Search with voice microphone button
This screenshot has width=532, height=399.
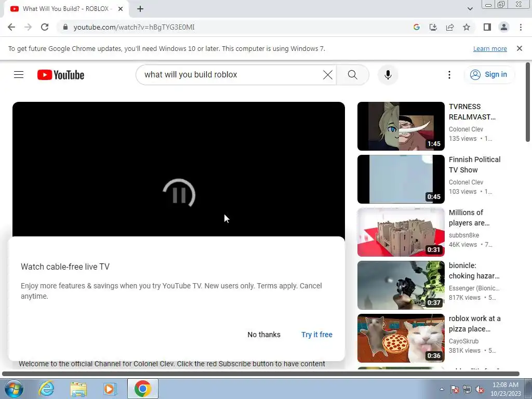(x=388, y=75)
